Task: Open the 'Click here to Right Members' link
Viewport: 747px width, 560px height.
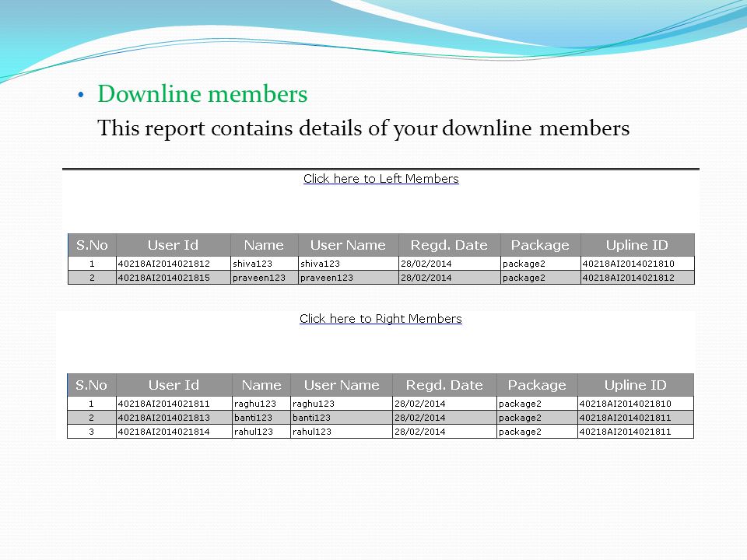Action: (x=381, y=319)
